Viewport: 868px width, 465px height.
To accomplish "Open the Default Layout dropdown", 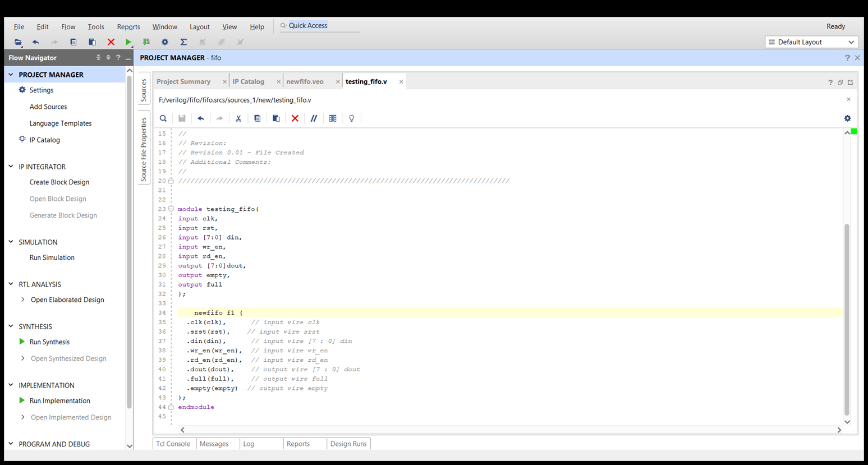I will (x=811, y=42).
